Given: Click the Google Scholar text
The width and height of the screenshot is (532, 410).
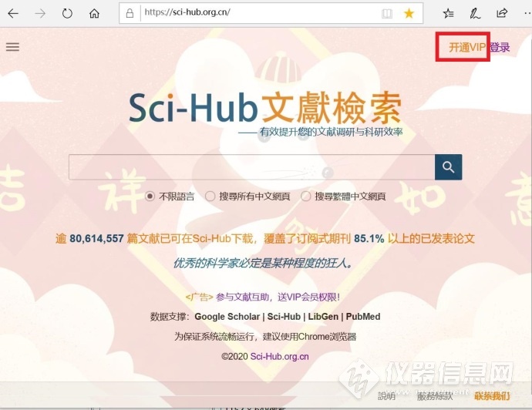Looking at the screenshot, I should [227, 317].
